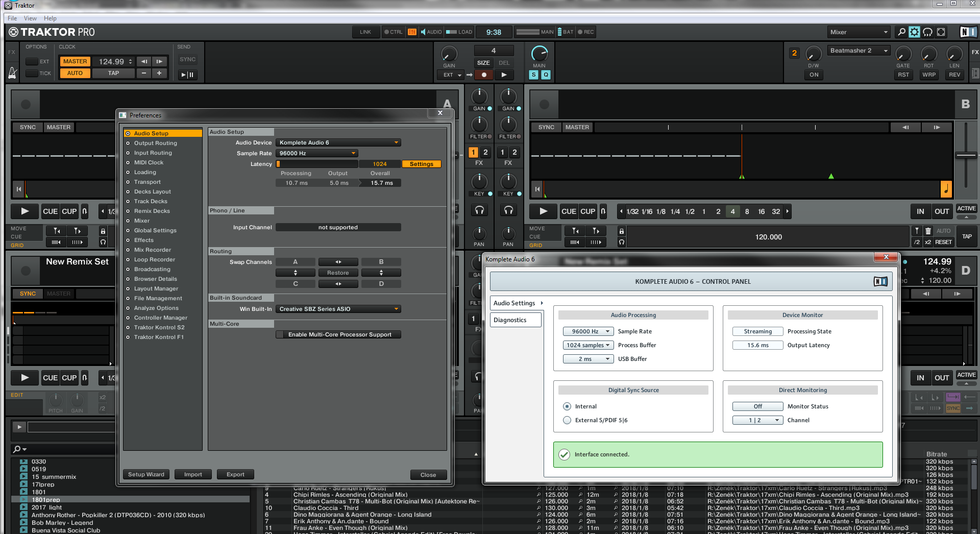This screenshot has width=980, height=534.
Task: Click the loop recorder record button
Action: pos(484,75)
